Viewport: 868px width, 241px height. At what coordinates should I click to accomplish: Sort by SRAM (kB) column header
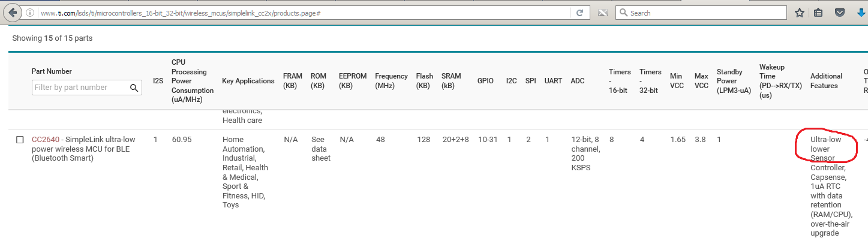(451, 81)
